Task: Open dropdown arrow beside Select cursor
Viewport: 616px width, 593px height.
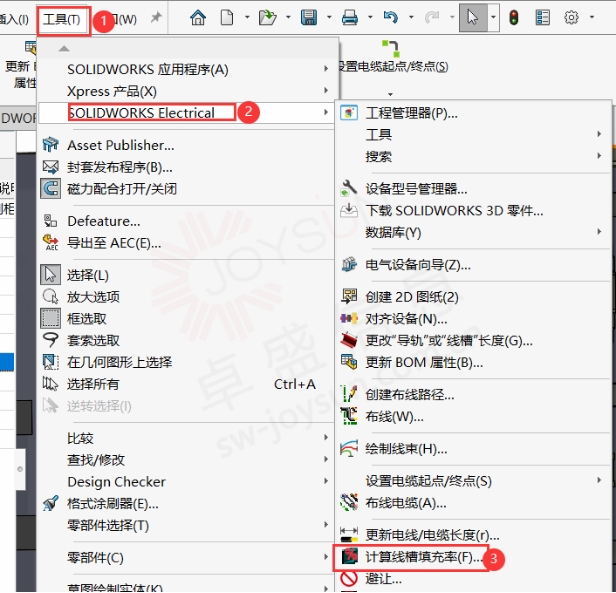Action: click(x=493, y=18)
